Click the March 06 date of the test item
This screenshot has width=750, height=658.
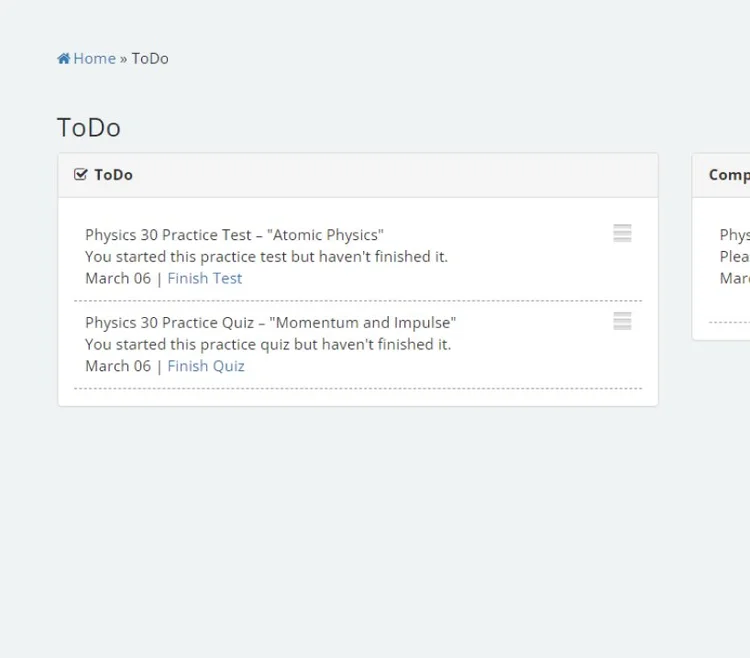point(117,278)
